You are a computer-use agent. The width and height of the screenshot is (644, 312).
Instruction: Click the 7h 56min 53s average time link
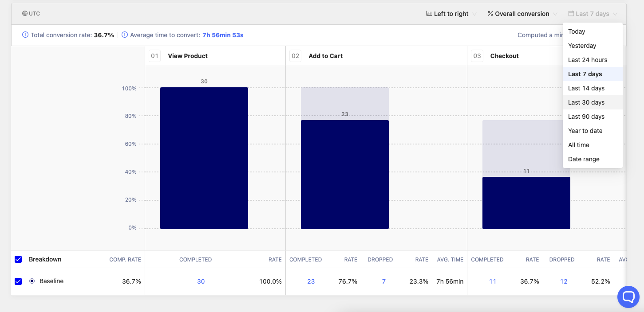coord(223,35)
